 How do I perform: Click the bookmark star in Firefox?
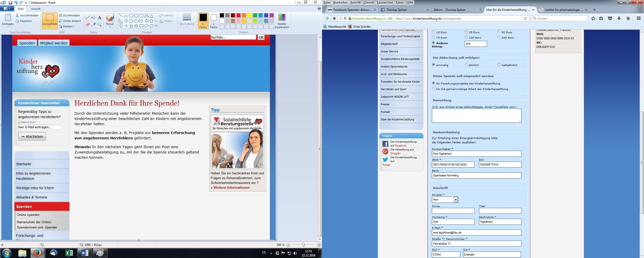(x=593, y=19)
